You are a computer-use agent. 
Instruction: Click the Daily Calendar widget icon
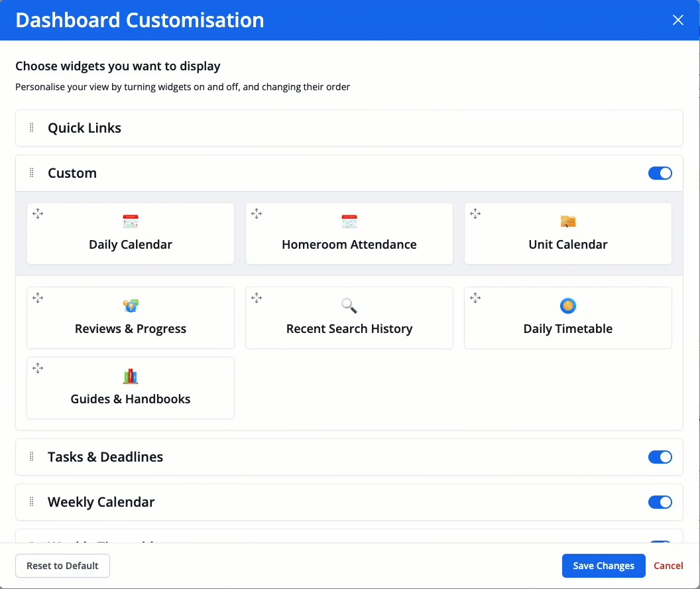131,222
